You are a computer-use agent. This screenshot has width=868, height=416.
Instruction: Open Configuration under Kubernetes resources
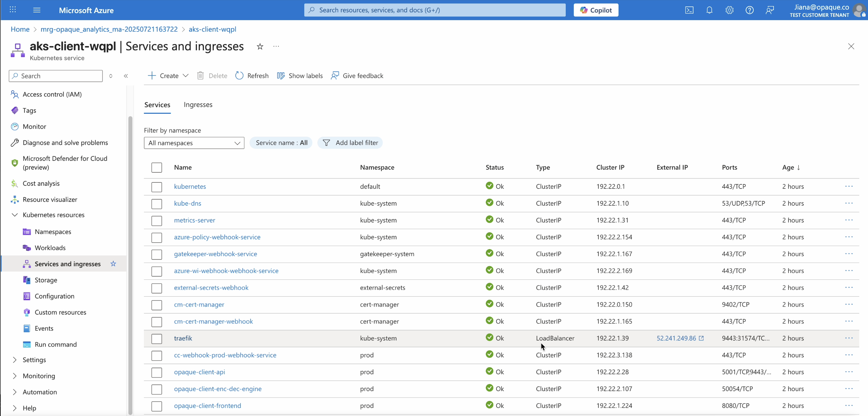54,296
